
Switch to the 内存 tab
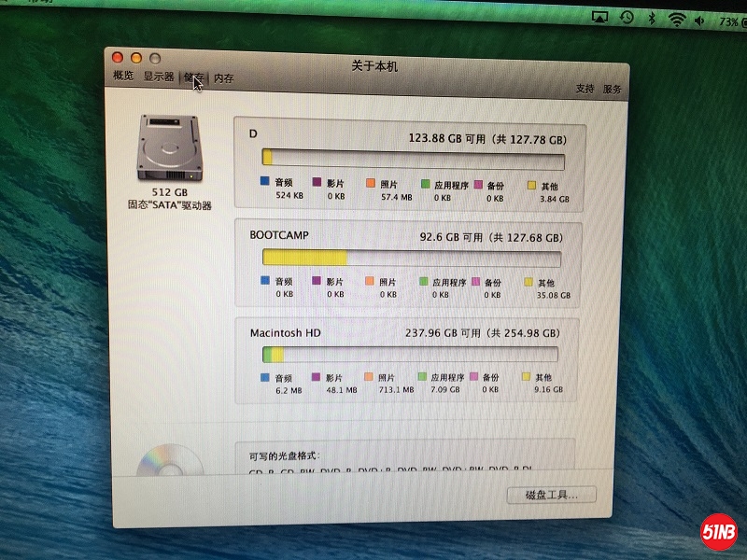point(223,78)
